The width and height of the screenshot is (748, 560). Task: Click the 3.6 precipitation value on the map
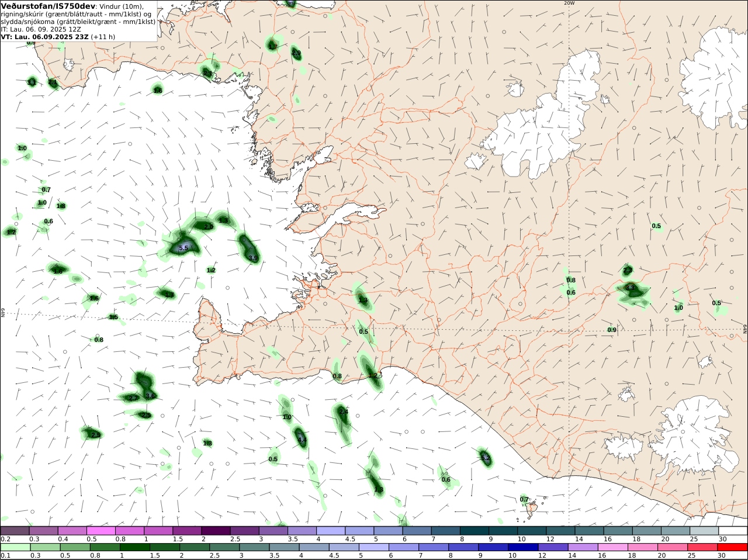[150, 396]
